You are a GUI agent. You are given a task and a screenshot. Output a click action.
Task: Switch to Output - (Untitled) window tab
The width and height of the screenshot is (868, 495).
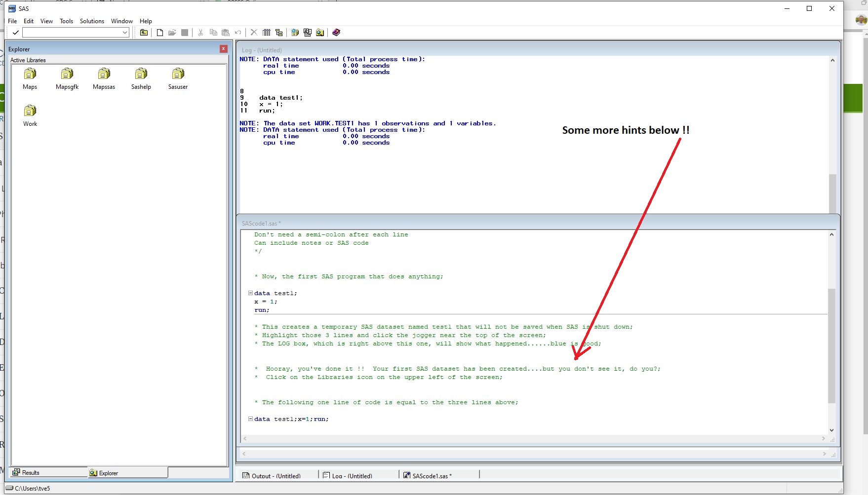tap(276, 476)
